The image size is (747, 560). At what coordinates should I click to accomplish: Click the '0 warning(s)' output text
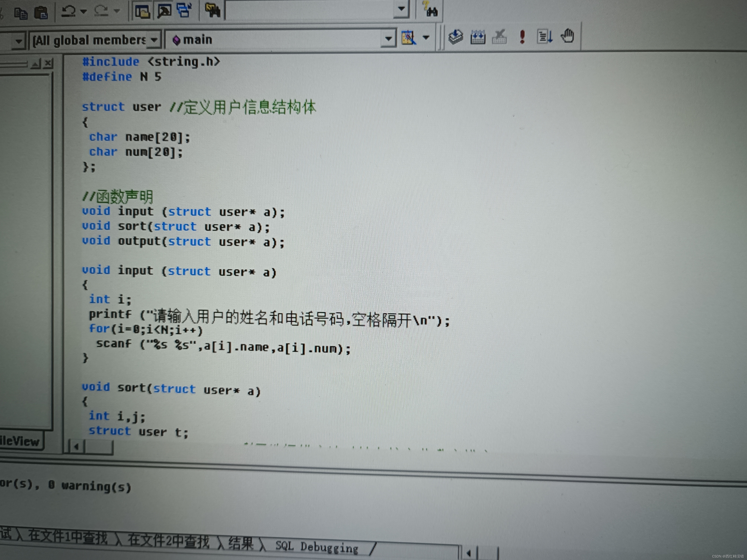[89, 486]
